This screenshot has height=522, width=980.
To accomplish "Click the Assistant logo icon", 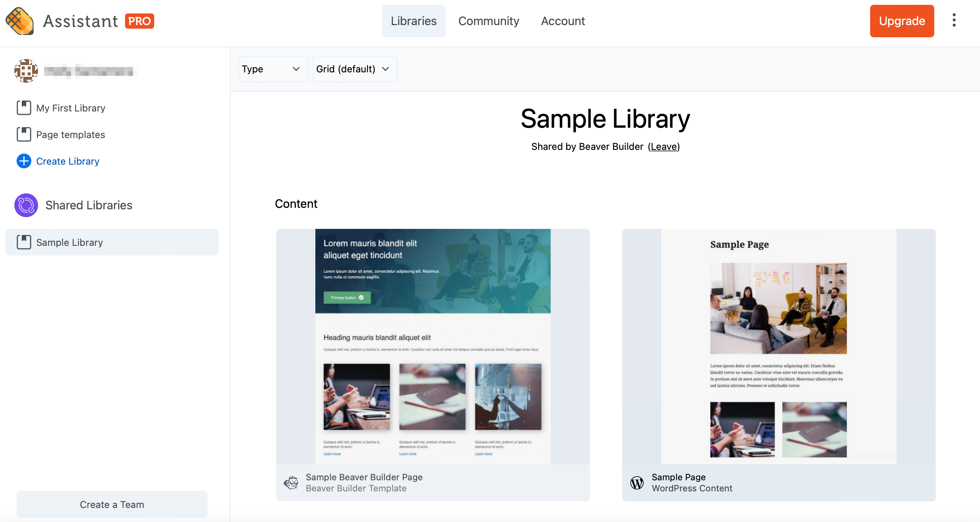I will pyautogui.click(x=20, y=21).
